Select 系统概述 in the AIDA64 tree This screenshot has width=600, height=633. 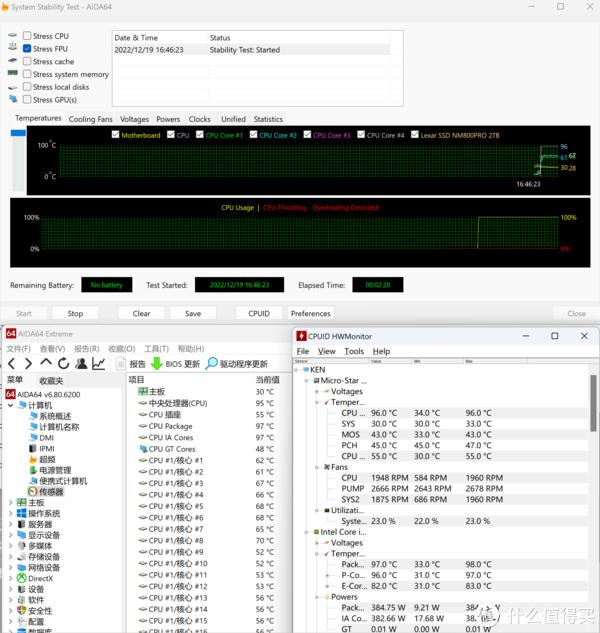click(55, 416)
